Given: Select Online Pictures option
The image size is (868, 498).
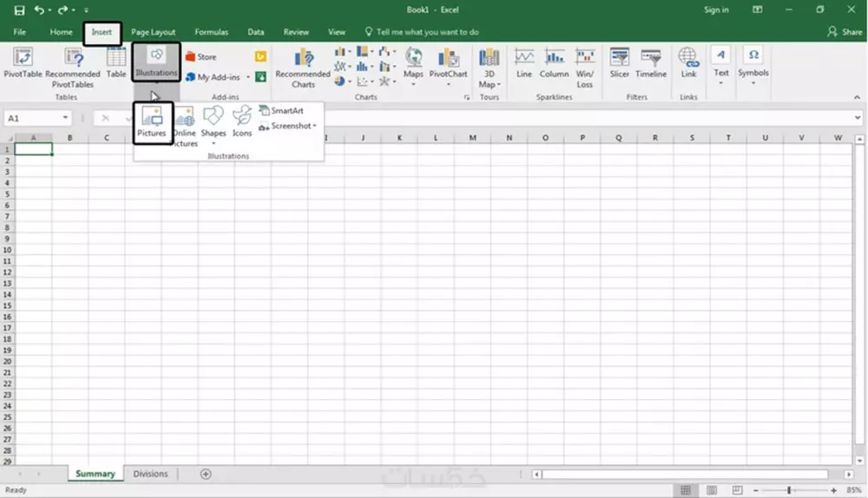Looking at the screenshot, I should [x=185, y=127].
